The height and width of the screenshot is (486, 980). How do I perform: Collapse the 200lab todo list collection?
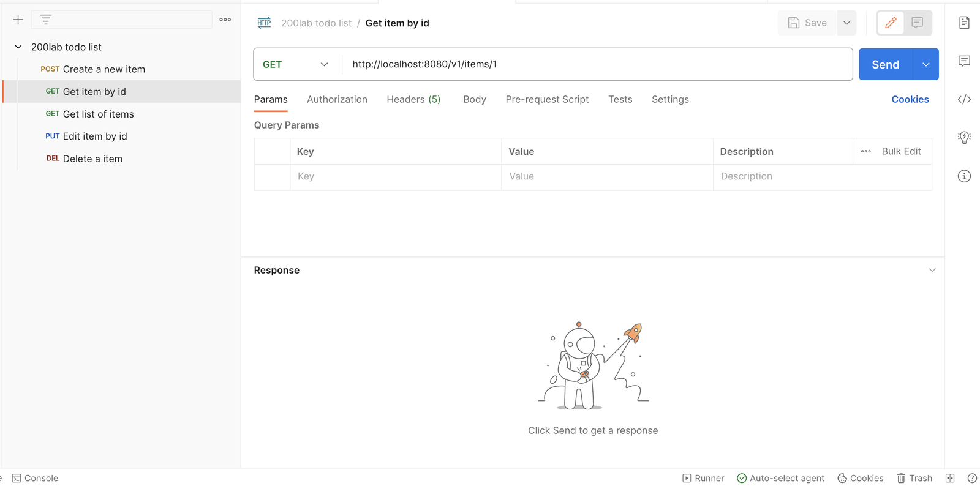(x=18, y=47)
